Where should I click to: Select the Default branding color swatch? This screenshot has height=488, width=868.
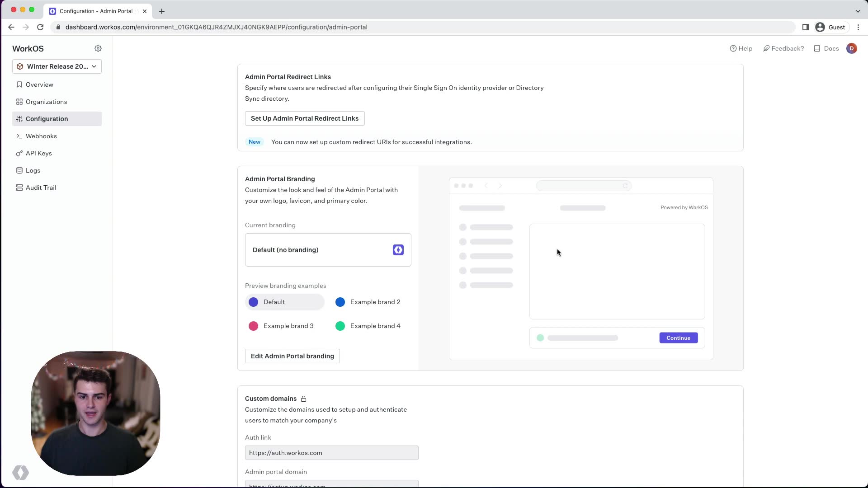254,302
